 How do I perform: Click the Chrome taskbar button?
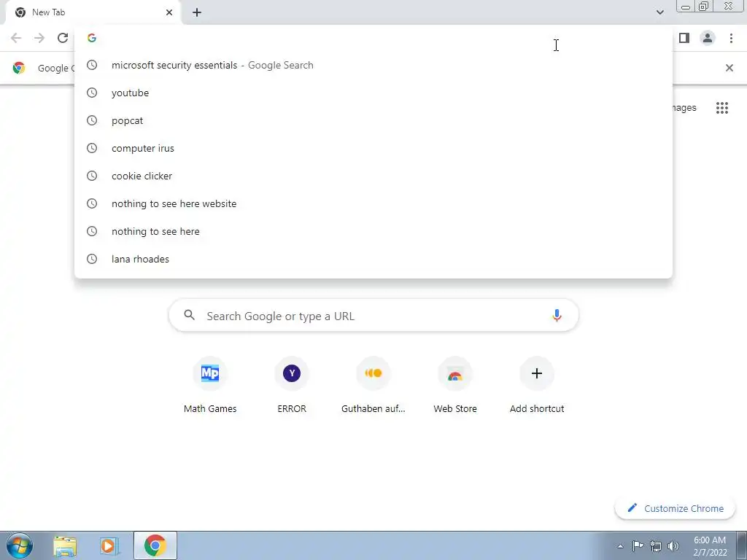coord(155,545)
